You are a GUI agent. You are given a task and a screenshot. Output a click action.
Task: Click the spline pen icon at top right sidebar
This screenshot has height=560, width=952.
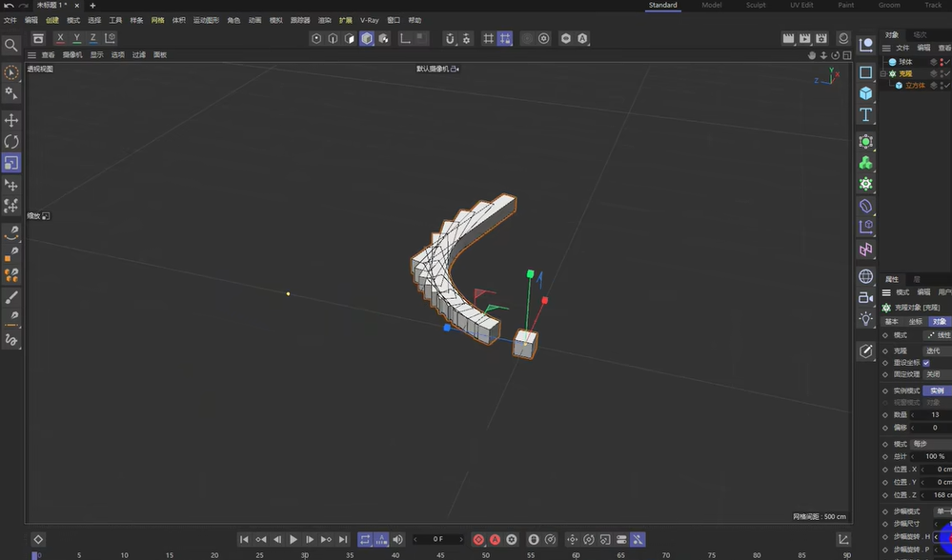[x=865, y=45]
